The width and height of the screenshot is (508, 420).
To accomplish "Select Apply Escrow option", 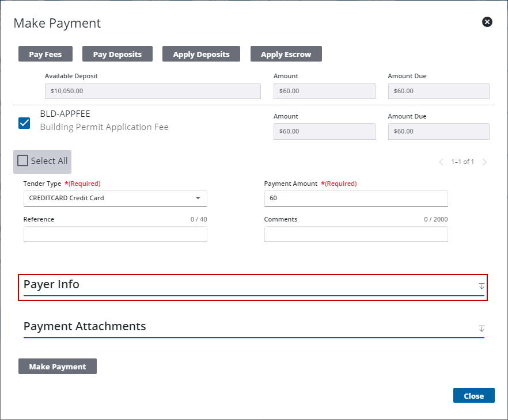I will (286, 54).
